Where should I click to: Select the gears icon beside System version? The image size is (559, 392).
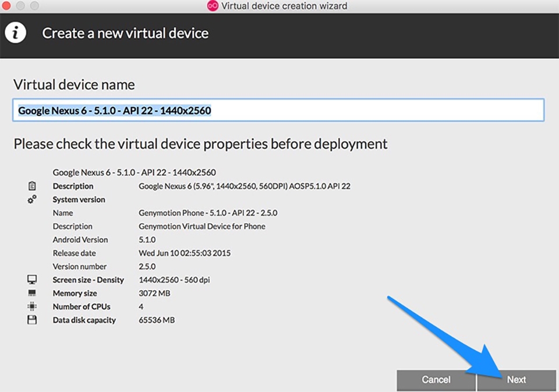[x=32, y=199]
